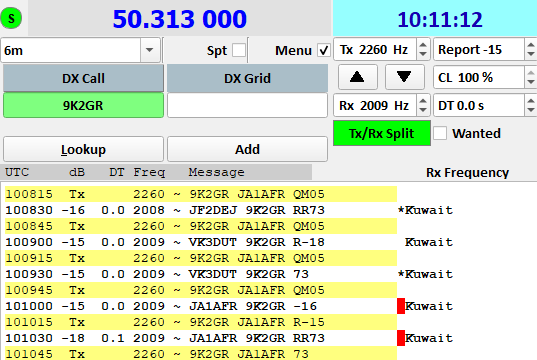Click the CL 100 % value field
537x360 pixels.
479,77
